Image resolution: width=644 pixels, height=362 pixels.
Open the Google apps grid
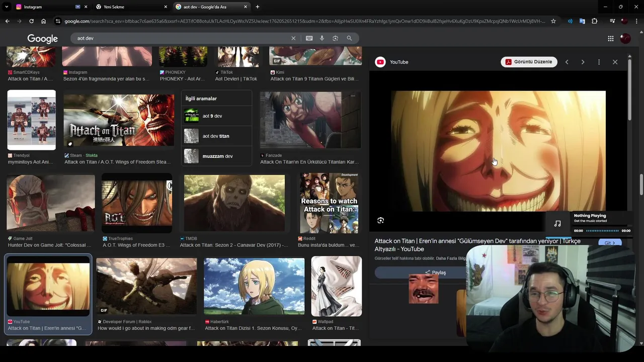point(610,38)
